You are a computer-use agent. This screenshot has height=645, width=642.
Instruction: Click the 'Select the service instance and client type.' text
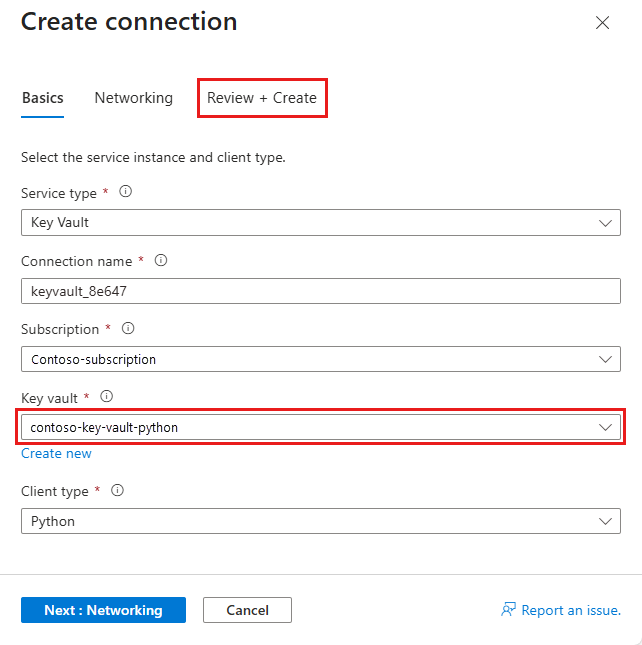(x=153, y=158)
